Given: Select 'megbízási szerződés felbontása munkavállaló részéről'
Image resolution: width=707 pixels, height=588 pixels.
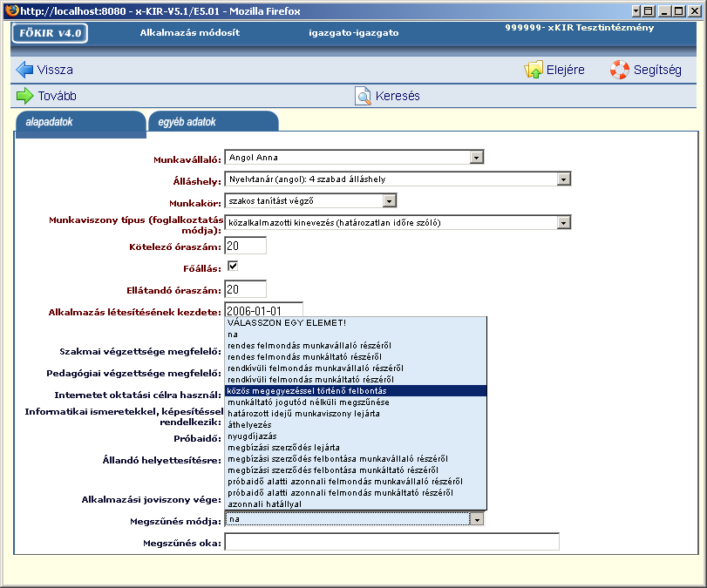Looking at the screenshot, I should tap(356, 459).
